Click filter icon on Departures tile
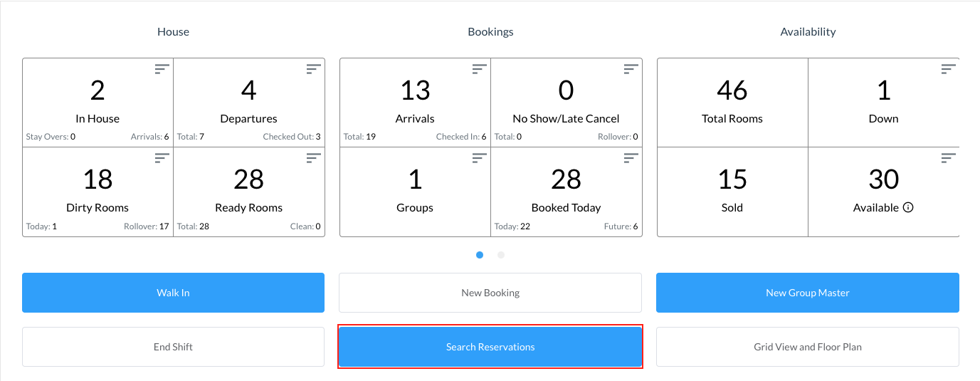 [x=314, y=68]
